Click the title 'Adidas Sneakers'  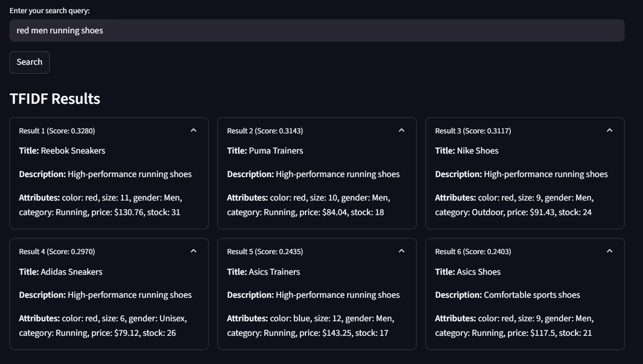pos(71,272)
